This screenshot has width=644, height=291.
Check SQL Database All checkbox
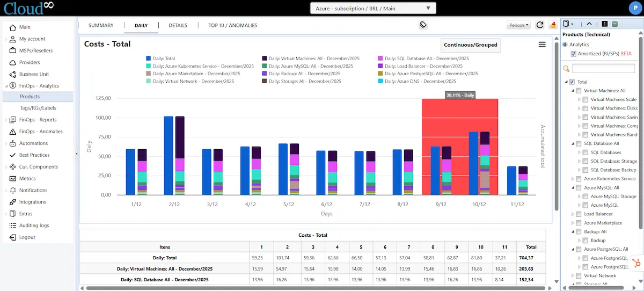tap(579, 144)
